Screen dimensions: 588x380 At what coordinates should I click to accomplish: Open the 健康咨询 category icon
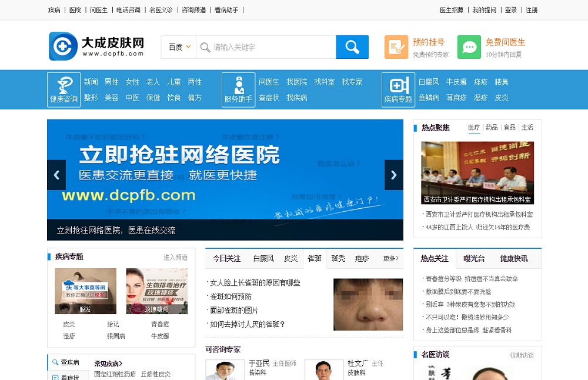click(x=64, y=89)
